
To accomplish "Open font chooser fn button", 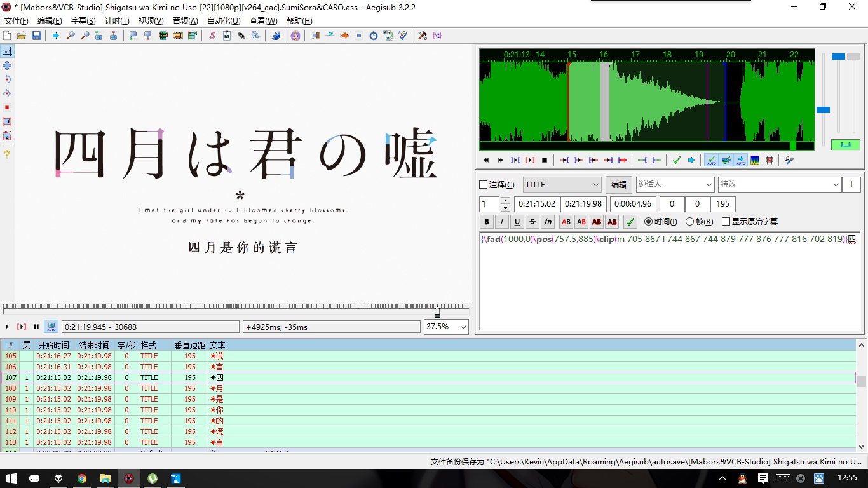I will pyautogui.click(x=548, y=222).
